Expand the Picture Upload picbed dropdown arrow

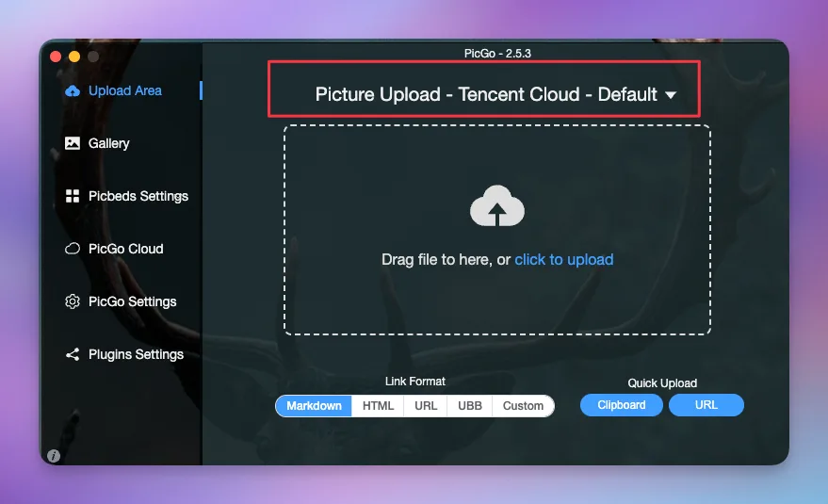click(x=671, y=95)
